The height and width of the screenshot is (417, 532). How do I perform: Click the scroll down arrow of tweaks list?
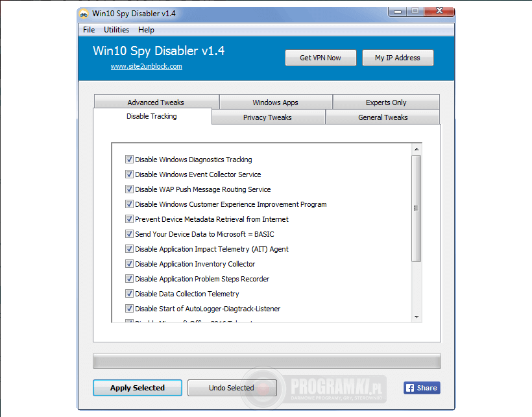(417, 317)
